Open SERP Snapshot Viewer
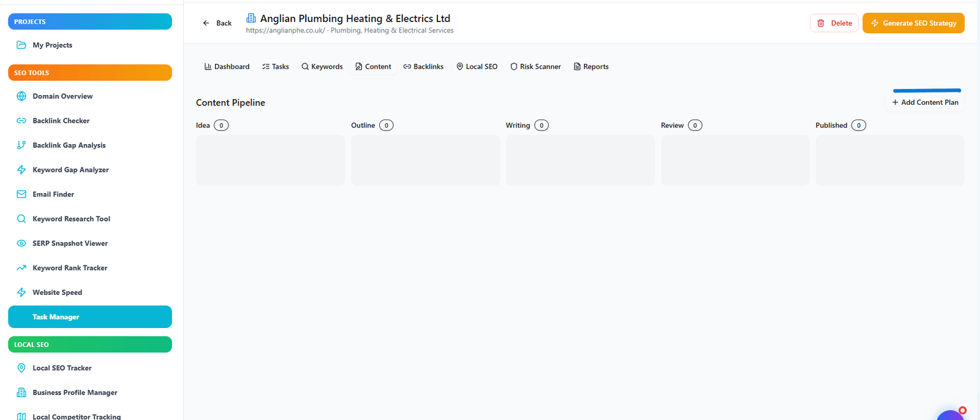The image size is (980, 420). 90,243
